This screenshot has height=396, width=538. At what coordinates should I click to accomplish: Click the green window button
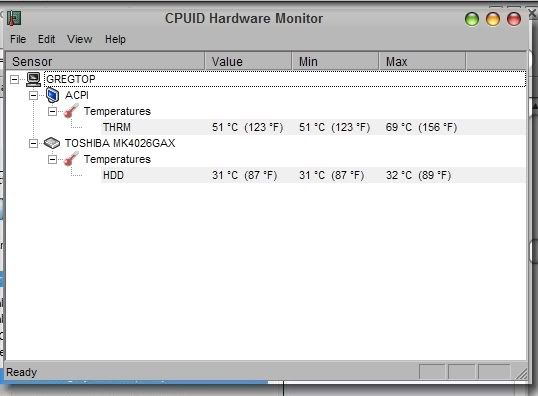point(472,19)
